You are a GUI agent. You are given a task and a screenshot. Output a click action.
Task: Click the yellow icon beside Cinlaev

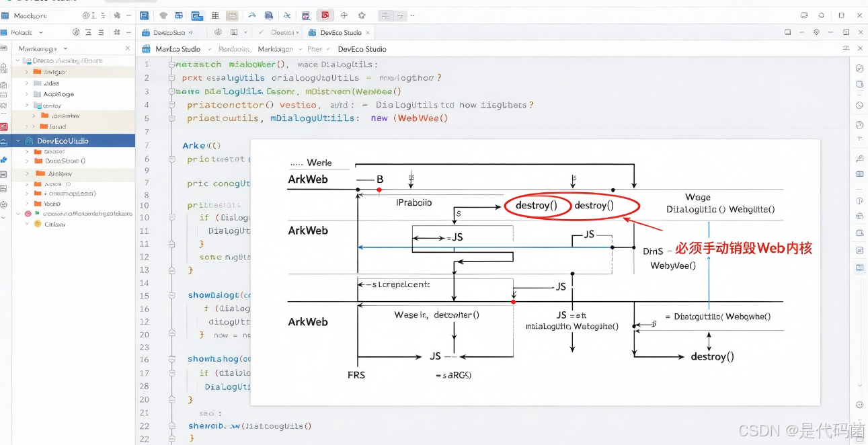(x=38, y=224)
